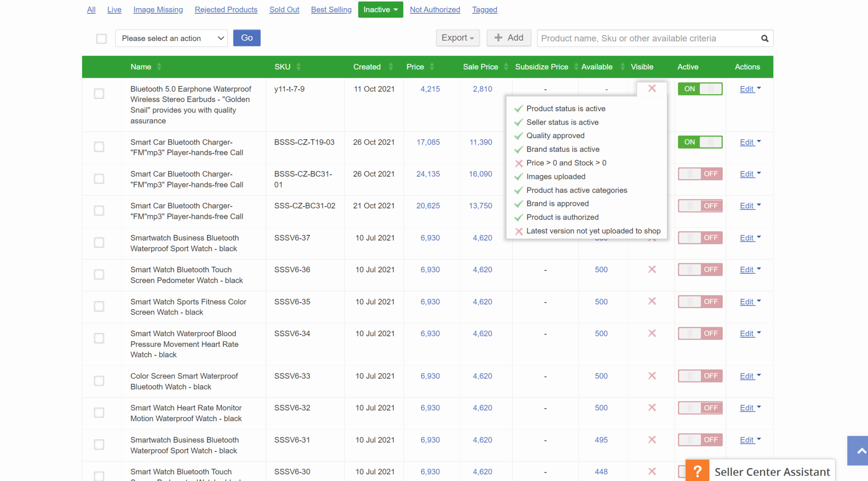868x481 pixels.
Task: Open the Export dropdown
Action: (458, 38)
